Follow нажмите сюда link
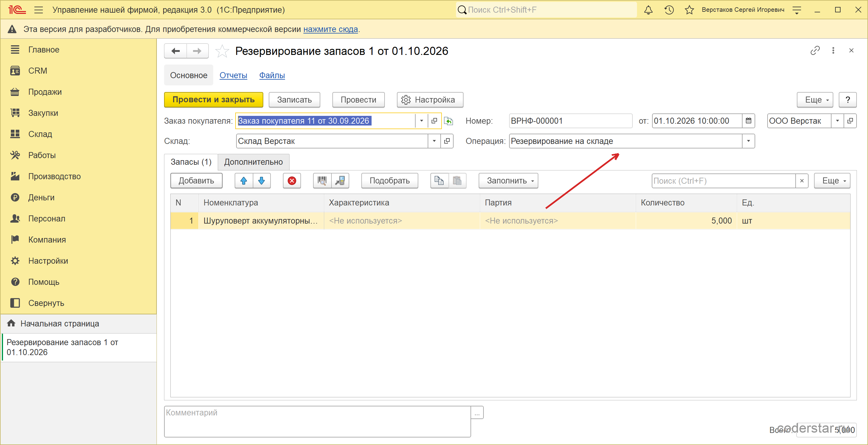 pos(330,29)
